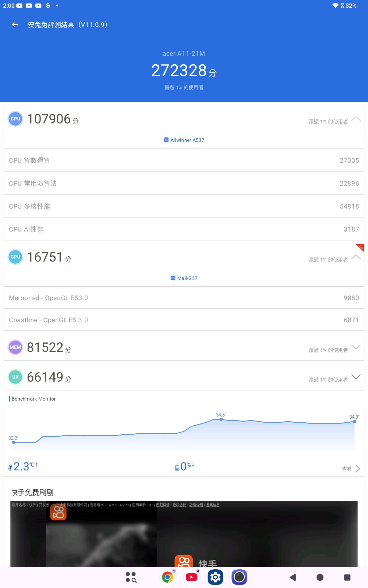
Task: Open the camera app in taskbar
Action: (x=239, y=577)
